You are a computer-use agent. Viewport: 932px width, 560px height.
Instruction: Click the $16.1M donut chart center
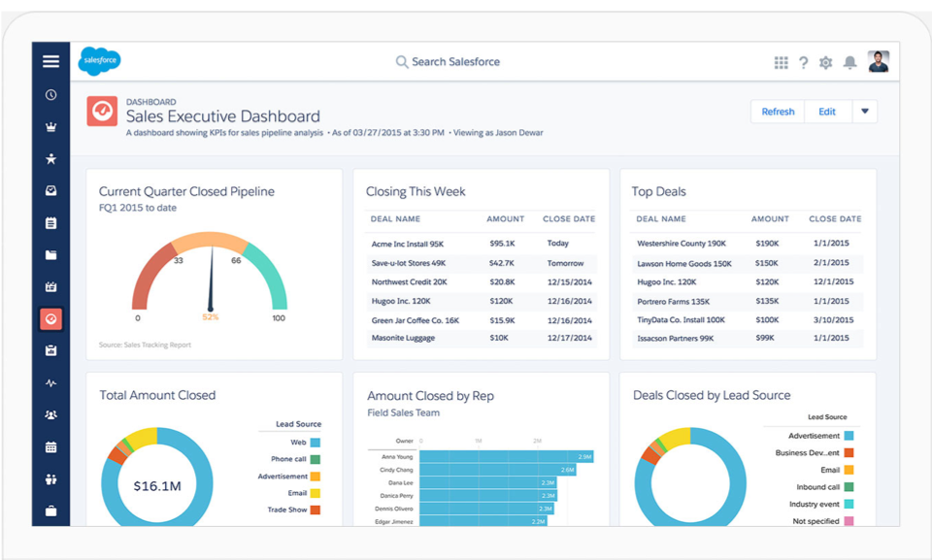pyautogui.click(x=157, y=485)
